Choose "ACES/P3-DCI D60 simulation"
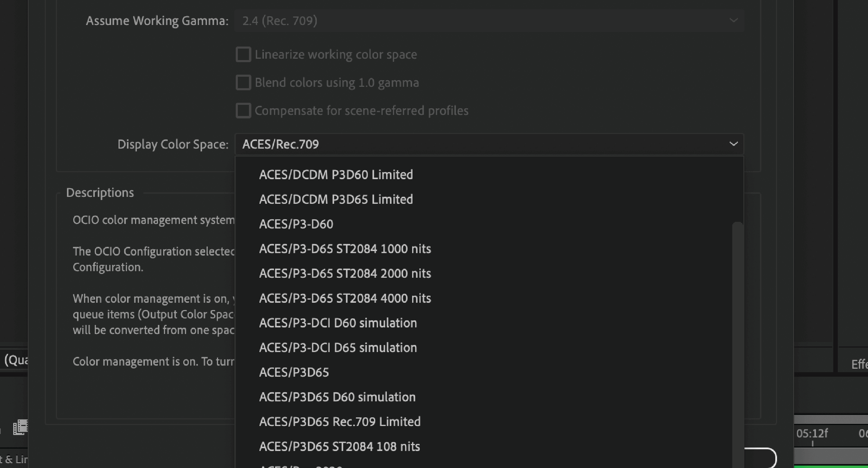This screenshot has height=468, width=868. pyautogui.click(x=338, y=323)
